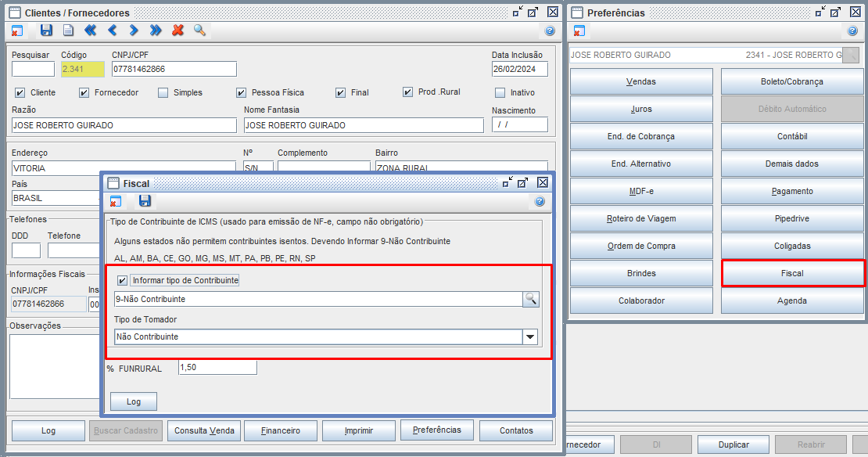The image size is (868, 457).
Task: Click the Contatos button
Action: click(x=516, y=430)
